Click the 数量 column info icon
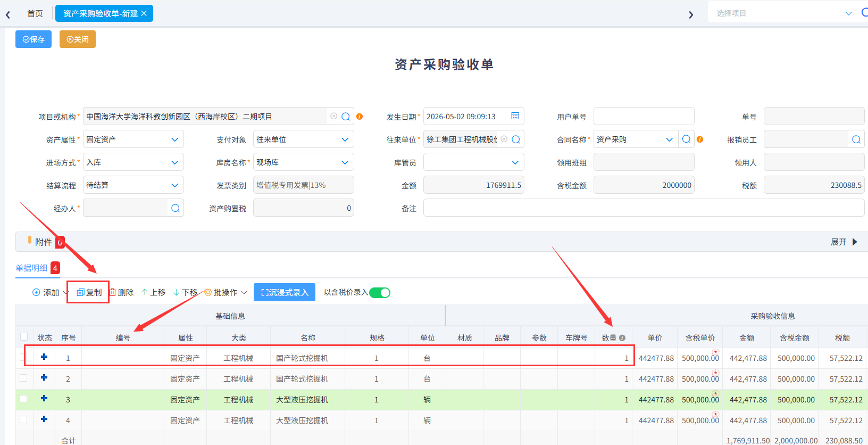 [622, 338]
